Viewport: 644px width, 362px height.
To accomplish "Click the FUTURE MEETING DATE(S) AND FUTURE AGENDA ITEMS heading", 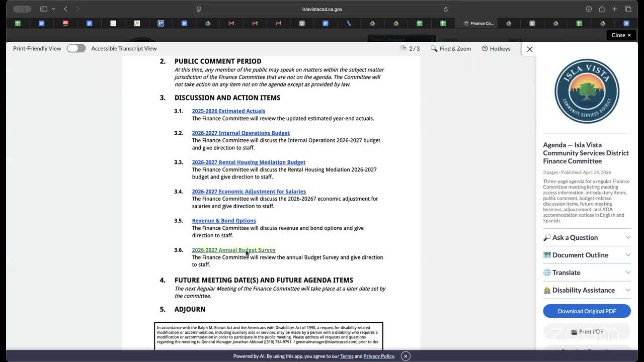I will 264,280.
